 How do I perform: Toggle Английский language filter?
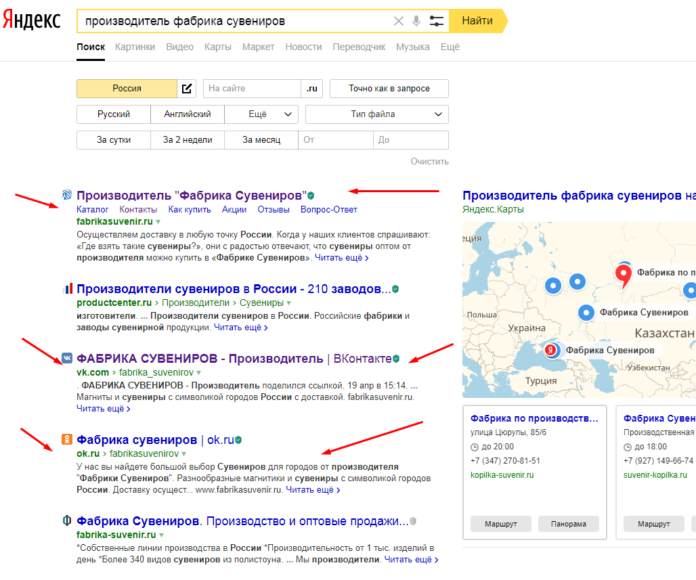click(187, 114)
